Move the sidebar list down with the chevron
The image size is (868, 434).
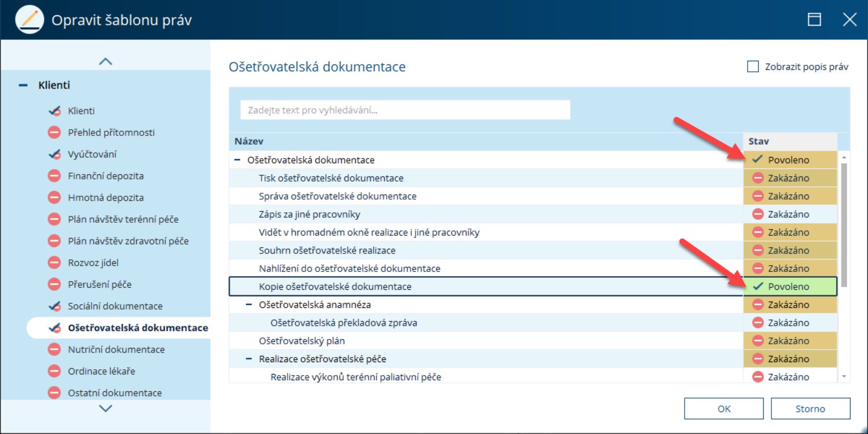pos(105,408)
